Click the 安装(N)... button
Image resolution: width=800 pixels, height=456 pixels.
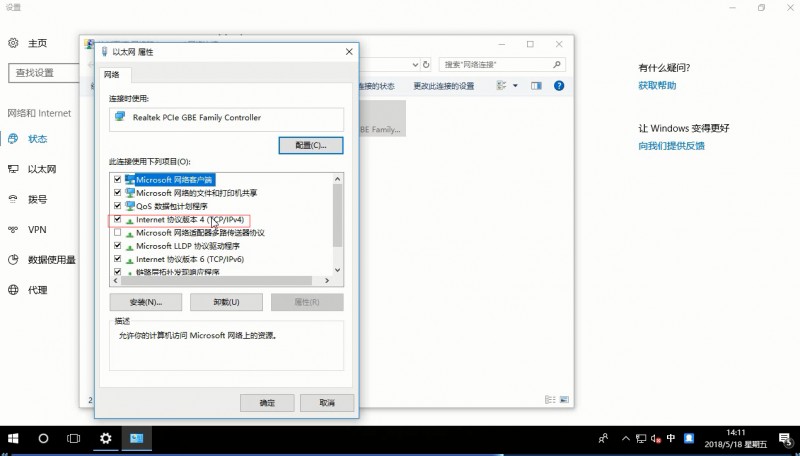point(146,302)
